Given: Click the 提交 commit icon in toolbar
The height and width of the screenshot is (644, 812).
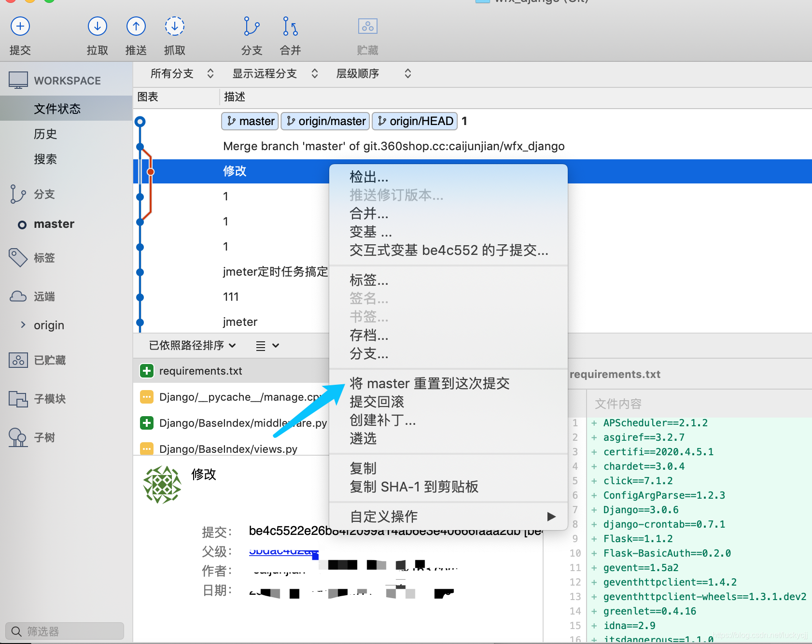Looking at the screenshot, I should point(20,26).
